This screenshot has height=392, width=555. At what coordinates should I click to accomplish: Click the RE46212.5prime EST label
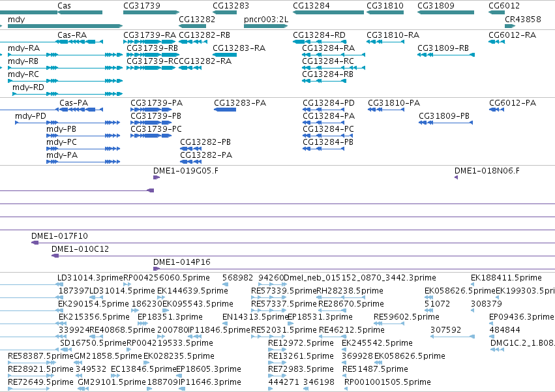pos(352,330)
